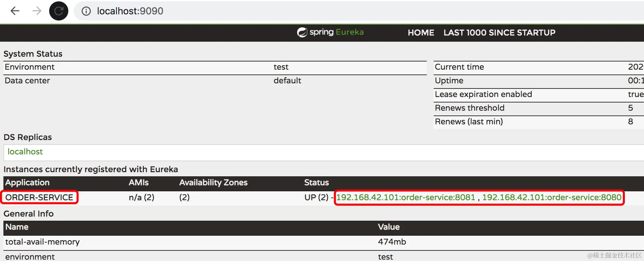Open LAST 1000 SINCE STARTUP page
The height and width of the screenshot is (261, 644).
[499, 33]
